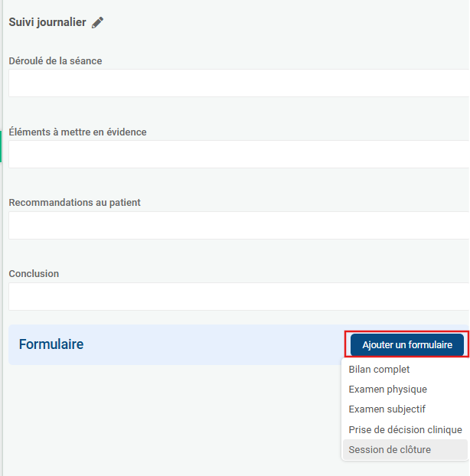
Task: Pick the Examen subjectif menu option
Action: 387,409
